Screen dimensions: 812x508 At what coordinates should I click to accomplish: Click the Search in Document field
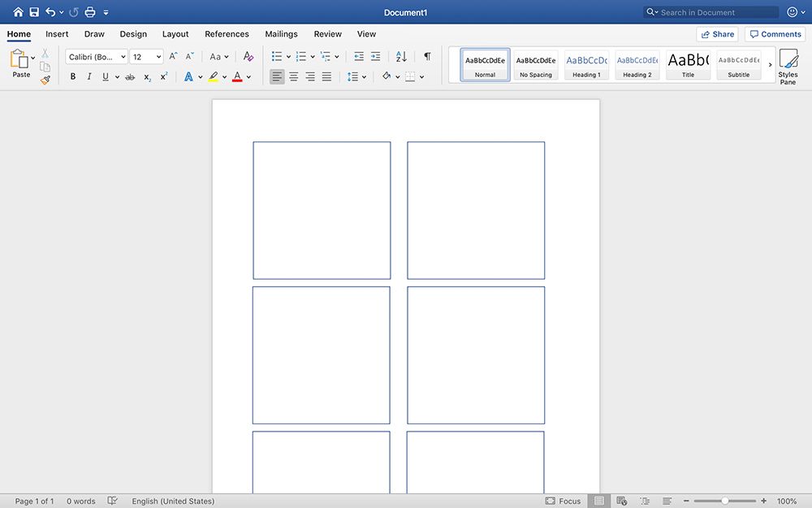tap(711, 12)
